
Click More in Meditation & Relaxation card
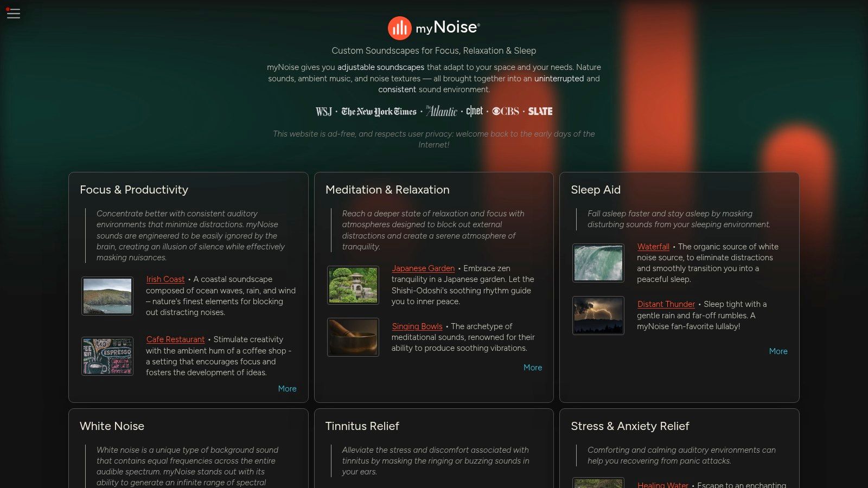pyautogui.click(x=533, y=368)
